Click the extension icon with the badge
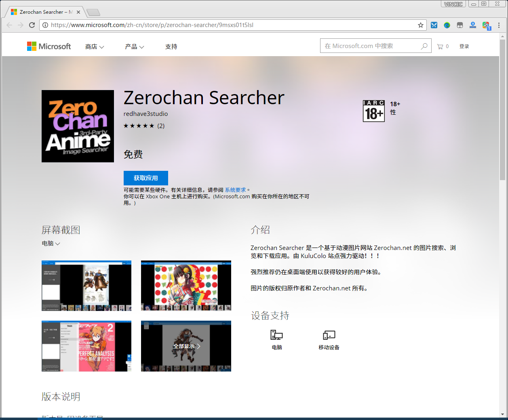508x420 pixels. pos(486,25)
